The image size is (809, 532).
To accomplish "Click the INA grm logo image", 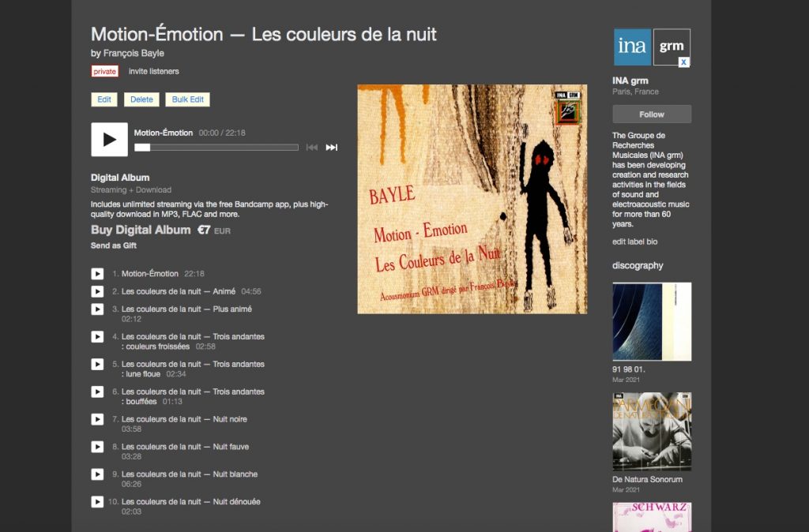I will tap(652, 47).
